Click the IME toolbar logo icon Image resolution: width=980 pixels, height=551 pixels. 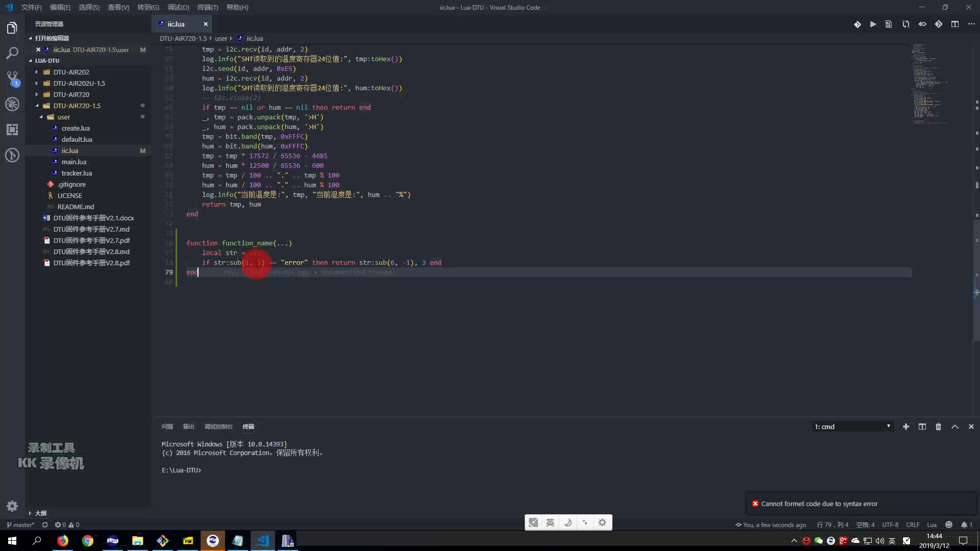pyautogui.click(x=533, y=522)
